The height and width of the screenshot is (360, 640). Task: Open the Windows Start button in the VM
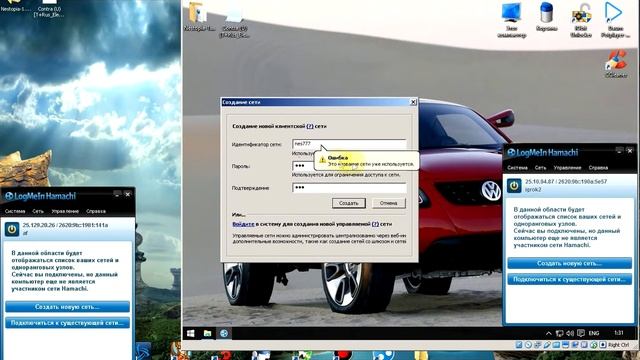pos(191,333)
